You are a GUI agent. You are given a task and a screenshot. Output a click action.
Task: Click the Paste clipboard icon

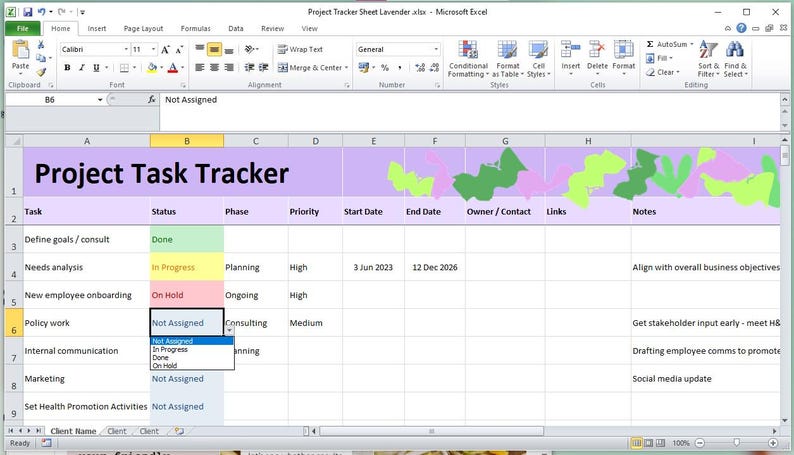[x=20, y=50]
